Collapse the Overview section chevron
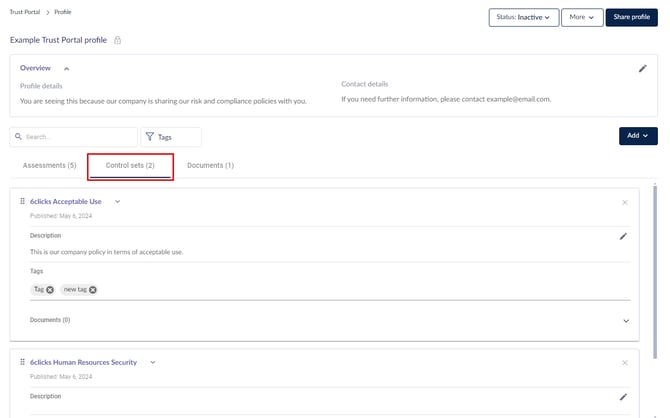The height and width of the screenshot is (418, 670). click(x=67, y=68)
